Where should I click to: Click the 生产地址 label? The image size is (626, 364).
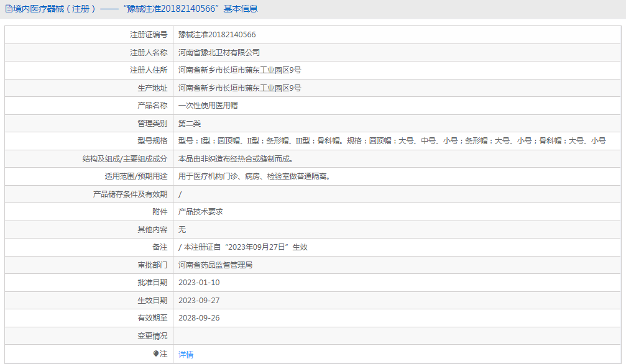tap(152, 88)
